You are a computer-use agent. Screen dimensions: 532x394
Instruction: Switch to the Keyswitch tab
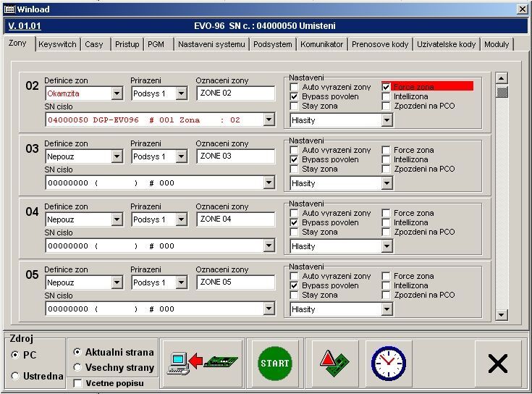[x=57, y=44]
